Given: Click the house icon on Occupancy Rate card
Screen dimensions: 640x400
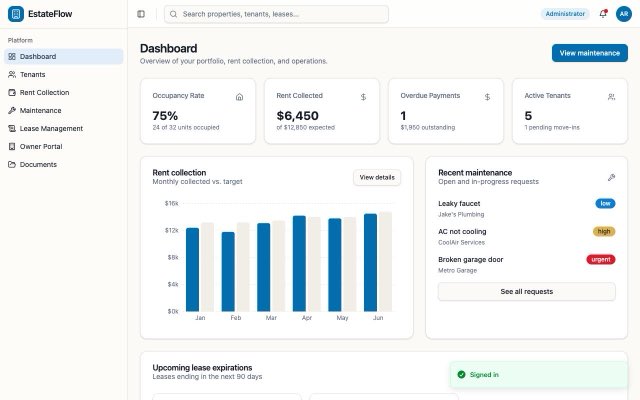Looking at the screenshot, I should click(x=240, y=97).
